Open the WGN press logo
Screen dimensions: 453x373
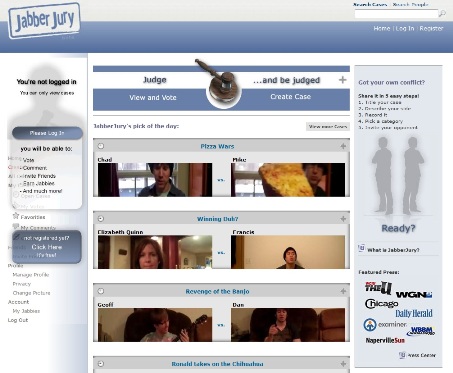click(x=414, y=295)
